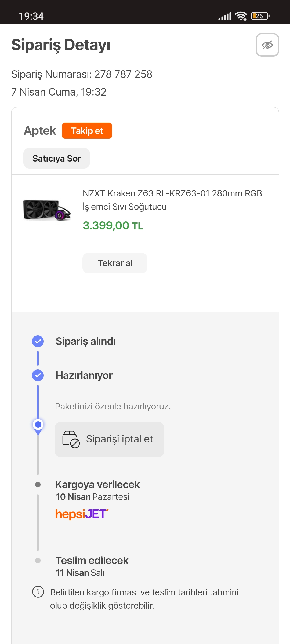Click the Hazırlanıyor step checkmark icon

[x=38, y=375]
